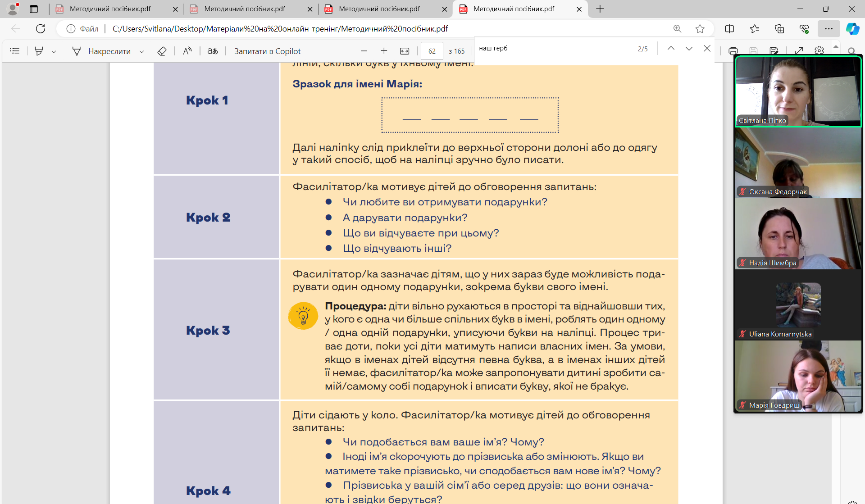Open a new browser tab
Screen dimensions: 865x504
pyautogui.click(x=600, y=9)
